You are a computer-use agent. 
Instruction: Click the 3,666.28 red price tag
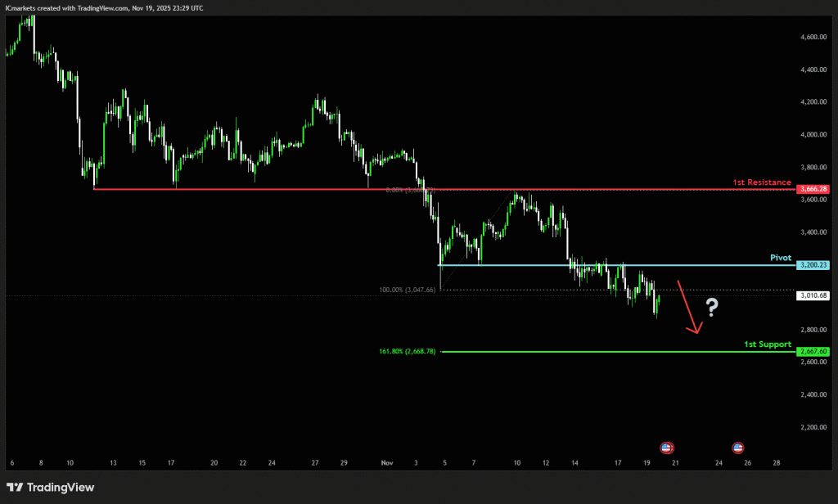(813, 189)
